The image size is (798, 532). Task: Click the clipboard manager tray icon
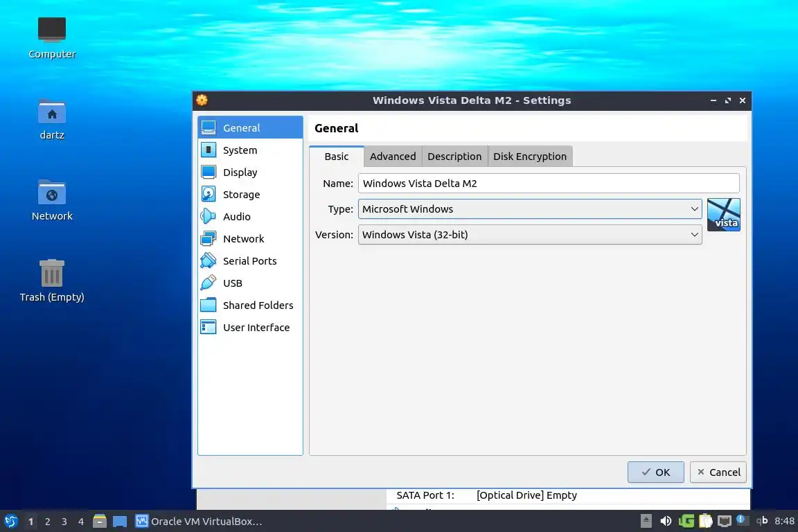point(705,521)
